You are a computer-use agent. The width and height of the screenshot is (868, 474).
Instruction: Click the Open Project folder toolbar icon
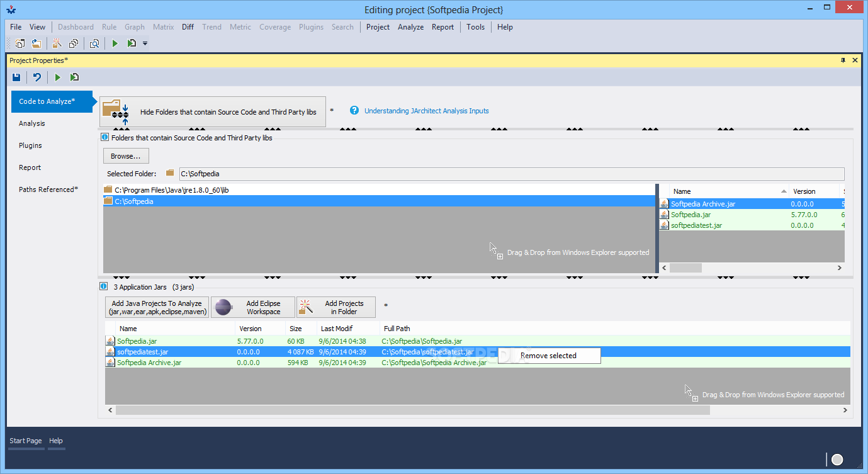[37, 43]
